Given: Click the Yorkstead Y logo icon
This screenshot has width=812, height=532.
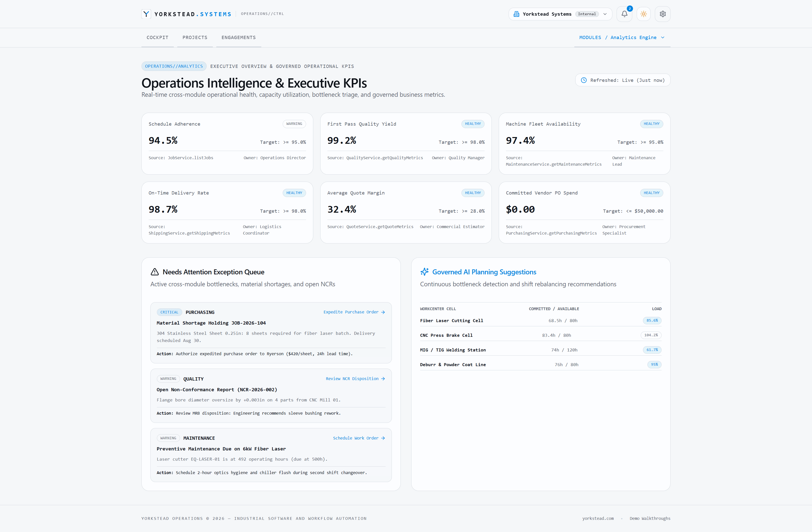Looking at the screenshot, I should (x=146, y=14).
